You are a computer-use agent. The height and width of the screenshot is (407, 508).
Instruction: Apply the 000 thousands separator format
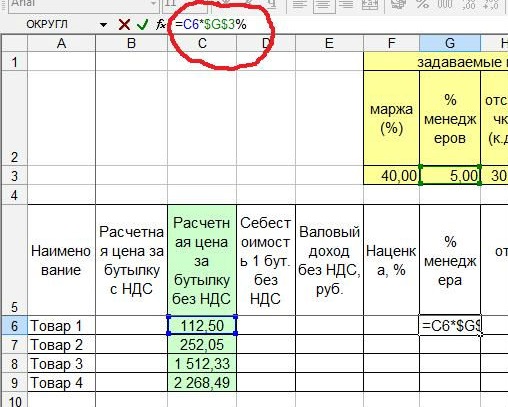[445, 5]
